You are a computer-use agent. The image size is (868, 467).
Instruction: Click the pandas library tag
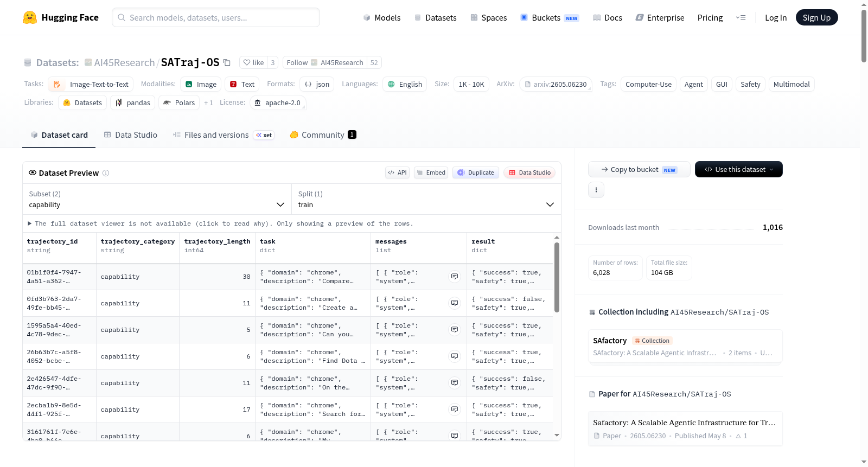133,103
